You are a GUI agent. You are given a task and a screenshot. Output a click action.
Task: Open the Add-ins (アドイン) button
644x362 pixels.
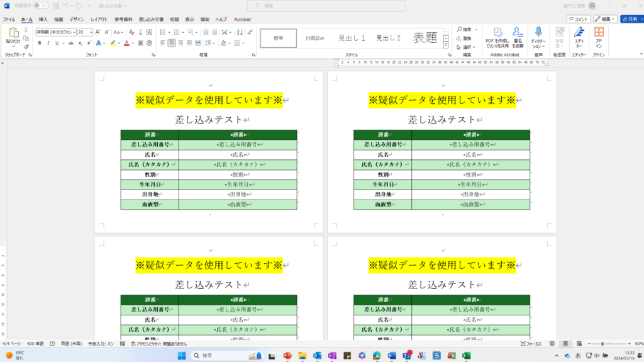(x=599, y=37)
